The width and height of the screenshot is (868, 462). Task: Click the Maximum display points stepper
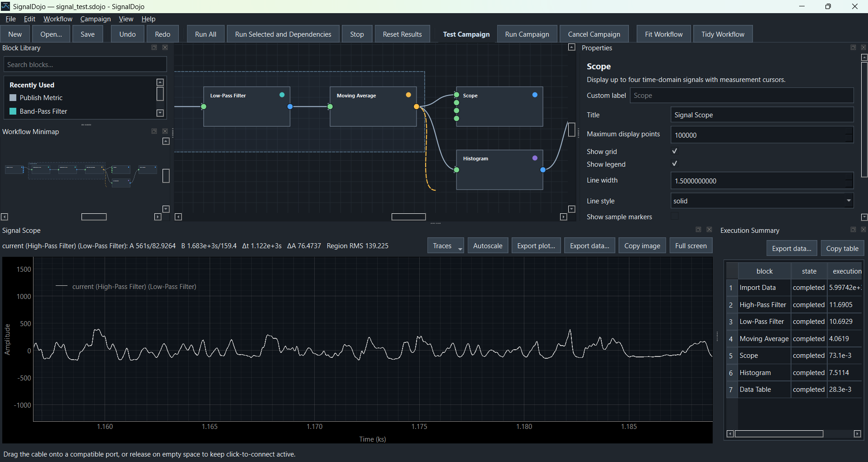849,135
